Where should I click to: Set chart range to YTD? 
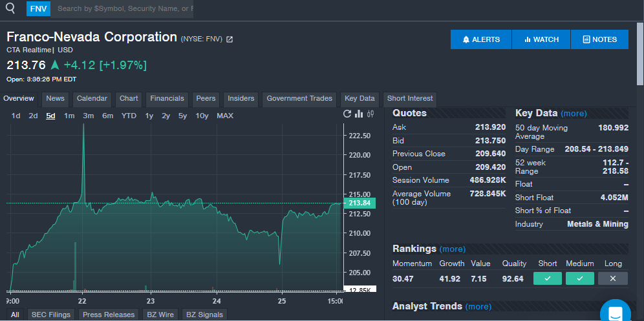point(129,116)
